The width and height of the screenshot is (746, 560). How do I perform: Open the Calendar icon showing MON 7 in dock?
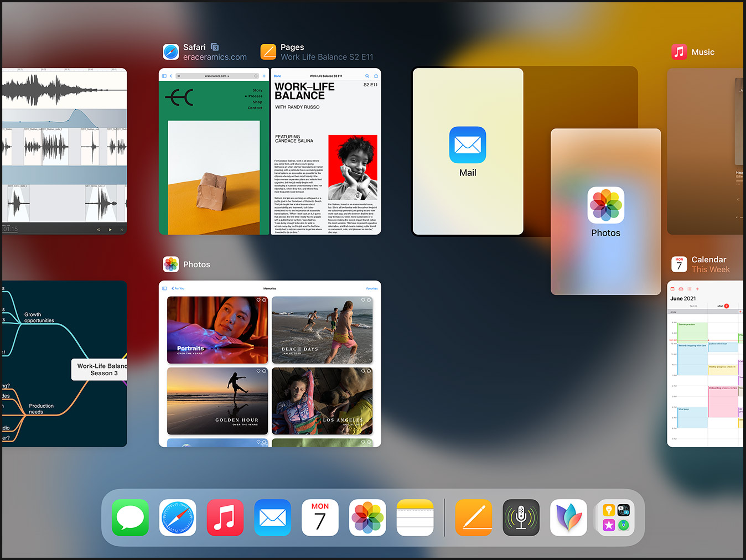tap(320, 518)
